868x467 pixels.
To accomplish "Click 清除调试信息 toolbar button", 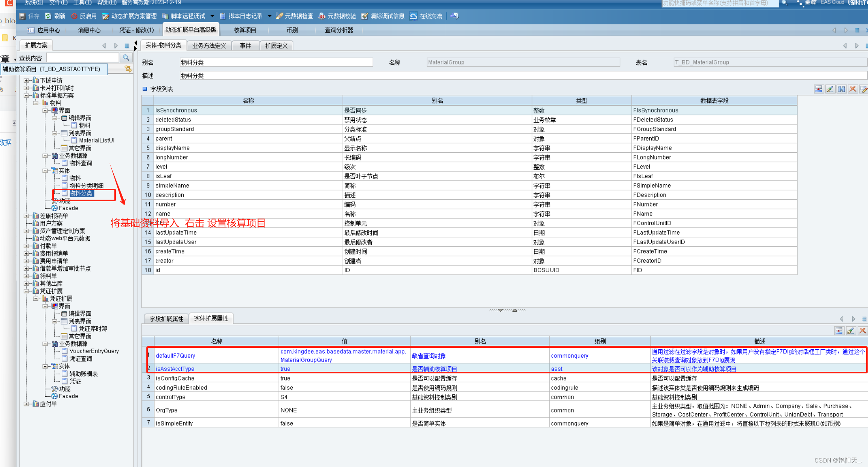I will tap(383, 16).
